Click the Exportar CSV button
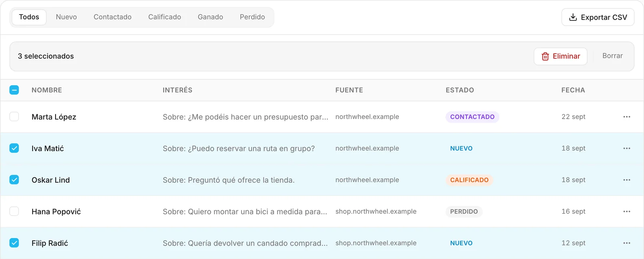This screenshot has width=644, height=259. (x=598, y=17)
